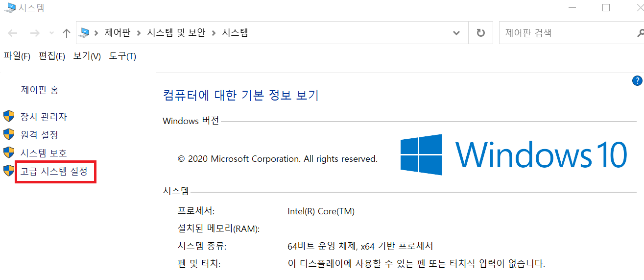Select the 펜 및 터치 label
Viewport: 644px width, 280px height.
(x=199, y=263)
